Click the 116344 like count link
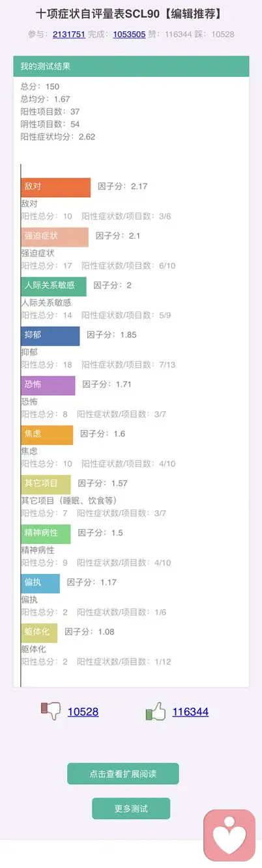The height and width of the screenshot is (868, 262). coord(190,712)
